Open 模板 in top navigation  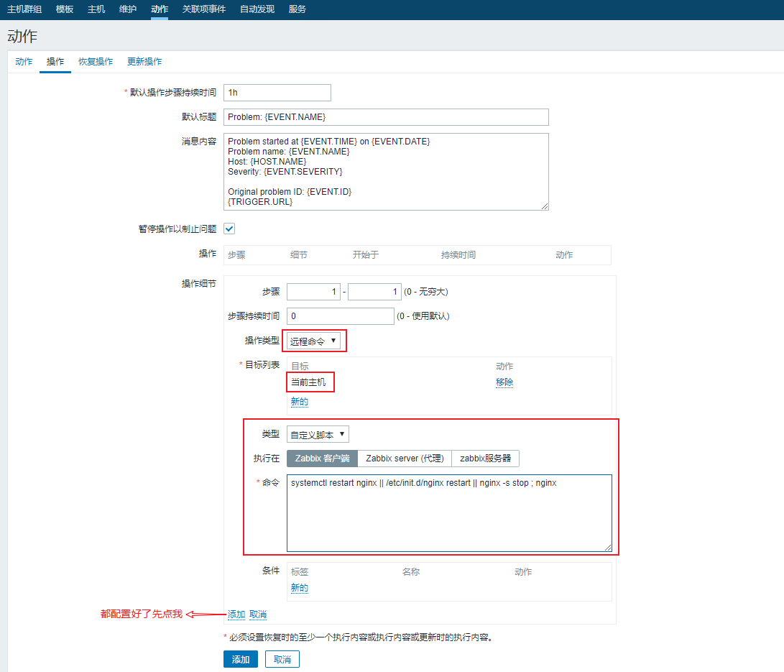(65, 9)
